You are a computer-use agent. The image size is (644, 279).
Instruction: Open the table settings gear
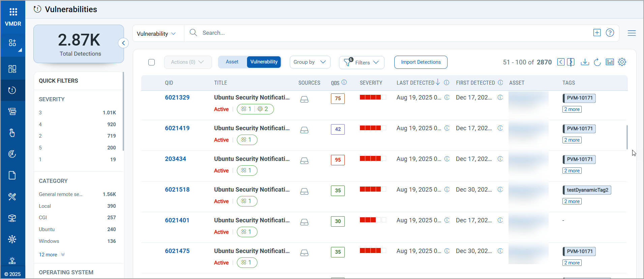(622, 62)
